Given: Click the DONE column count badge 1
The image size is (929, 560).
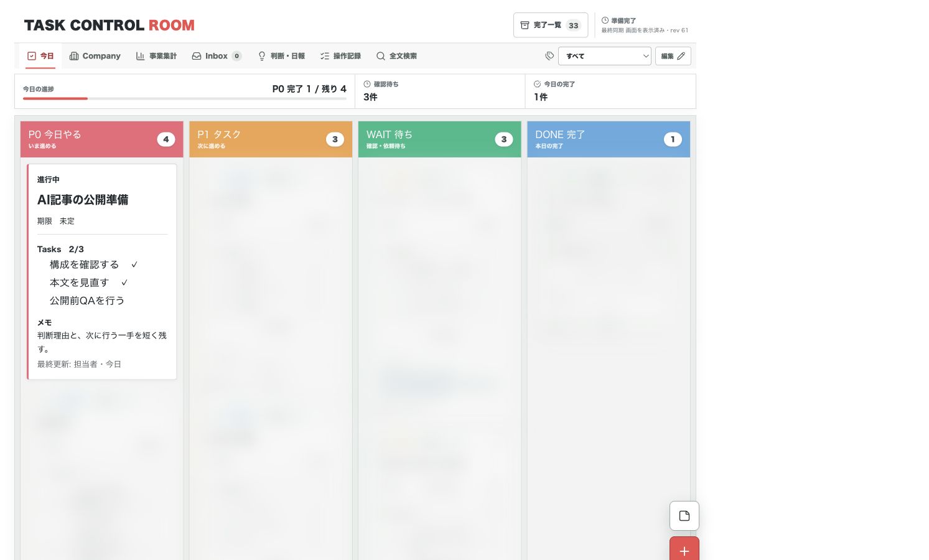Looking at the screenshot, I should (x=673, y=139).
